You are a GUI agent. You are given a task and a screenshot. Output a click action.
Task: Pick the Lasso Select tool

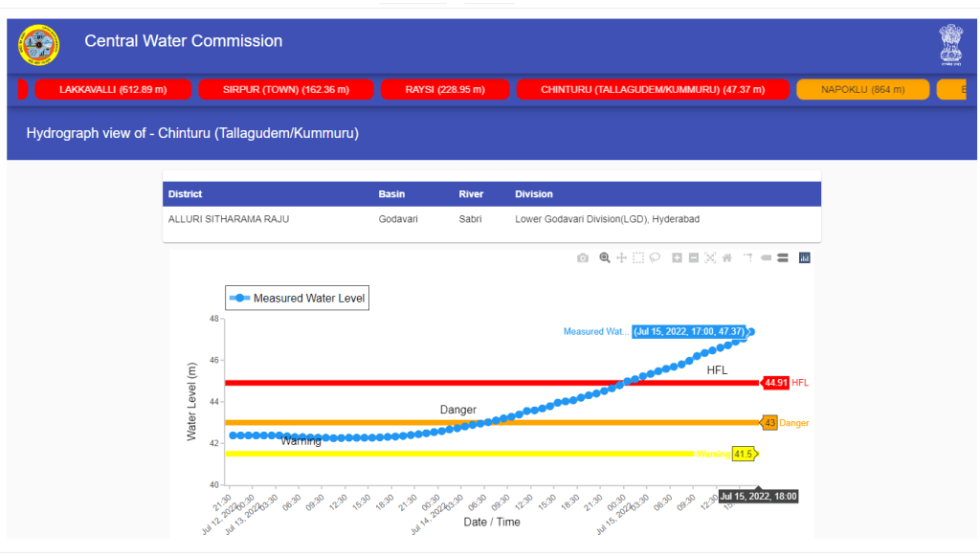click(x=656, y=257)
